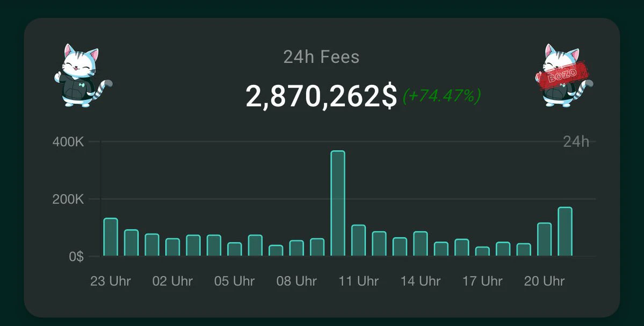Select the bar above the 11 Uhr label
This screenshot has width=644, height=326.
(359, 241)
